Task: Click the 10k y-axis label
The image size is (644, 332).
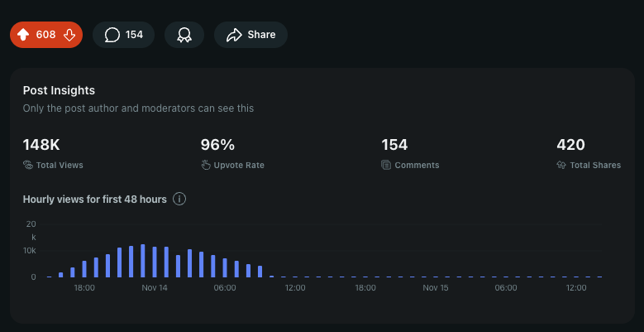Action: (30, 251)
